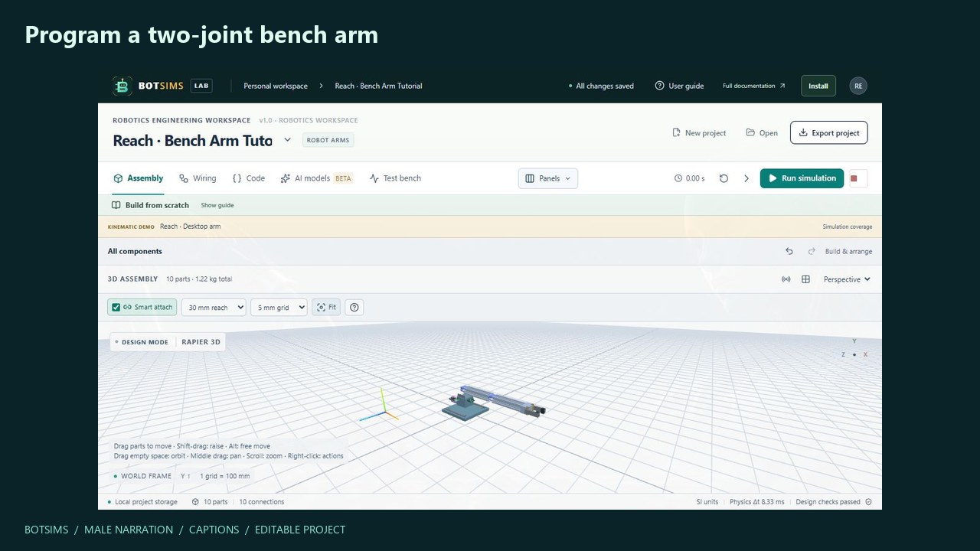Open the AI models beta tab
Viewport: 980px width, 551px height.
tap(316, 178)
